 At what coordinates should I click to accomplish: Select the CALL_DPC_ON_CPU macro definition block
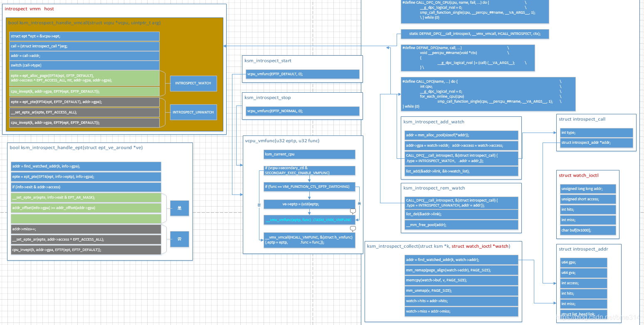click(475, 11)
